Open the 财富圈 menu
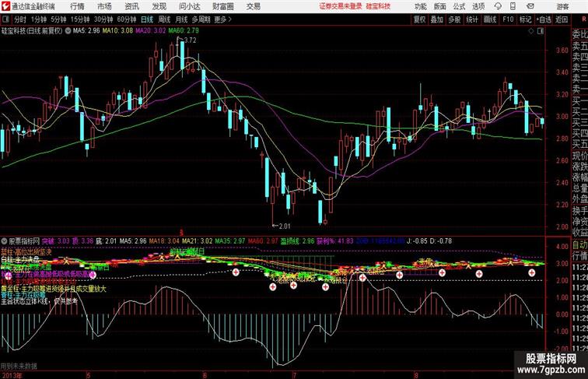This screenshot has width=588, height=379. pos(222,6)
